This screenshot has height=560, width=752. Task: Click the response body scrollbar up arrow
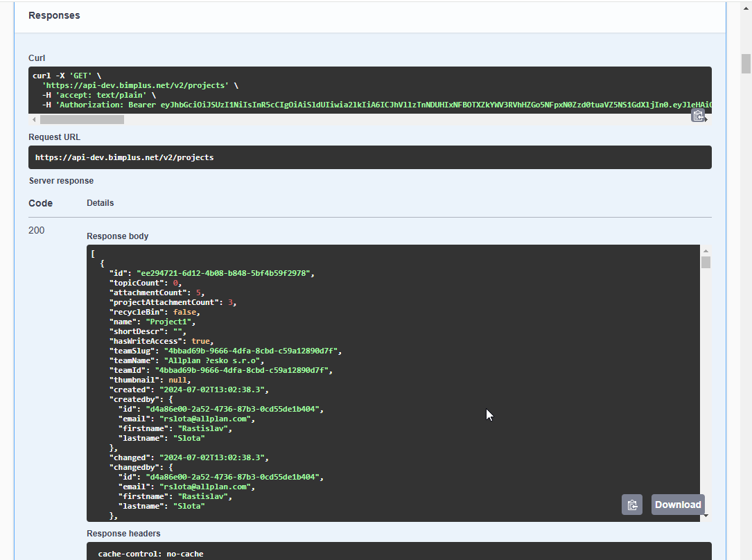[x=706, y=251]
